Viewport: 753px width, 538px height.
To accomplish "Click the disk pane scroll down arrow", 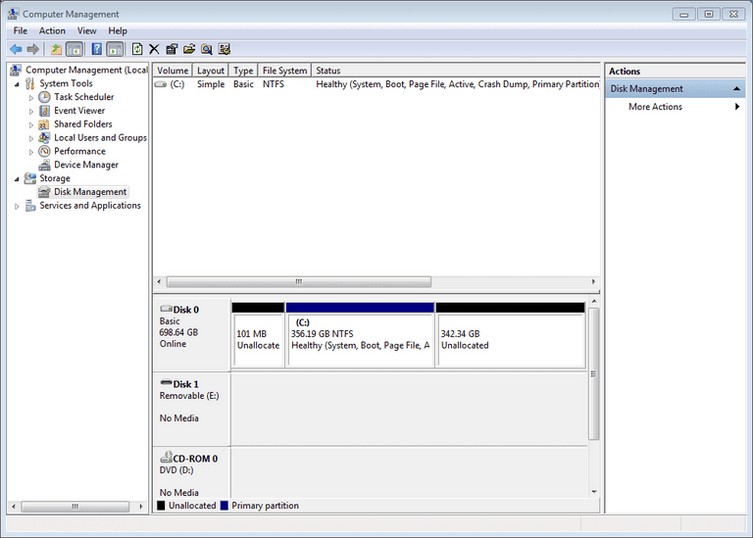I will coord(594,492).
